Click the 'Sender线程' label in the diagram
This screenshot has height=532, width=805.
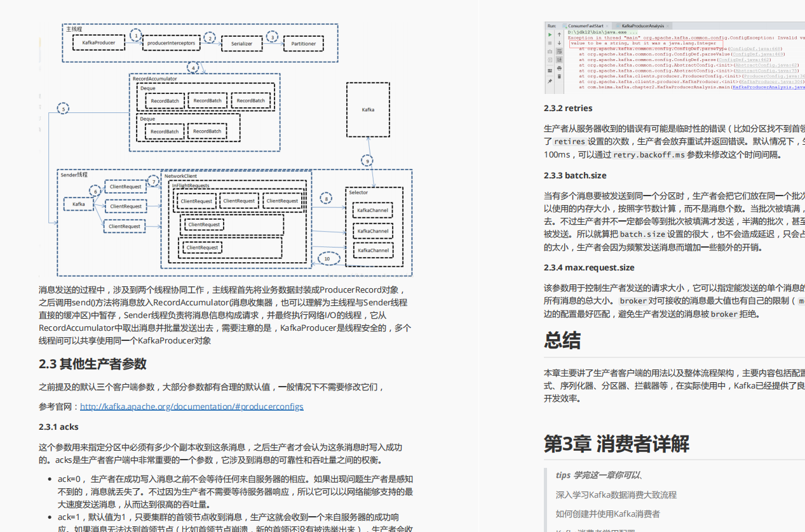point(74,174)
